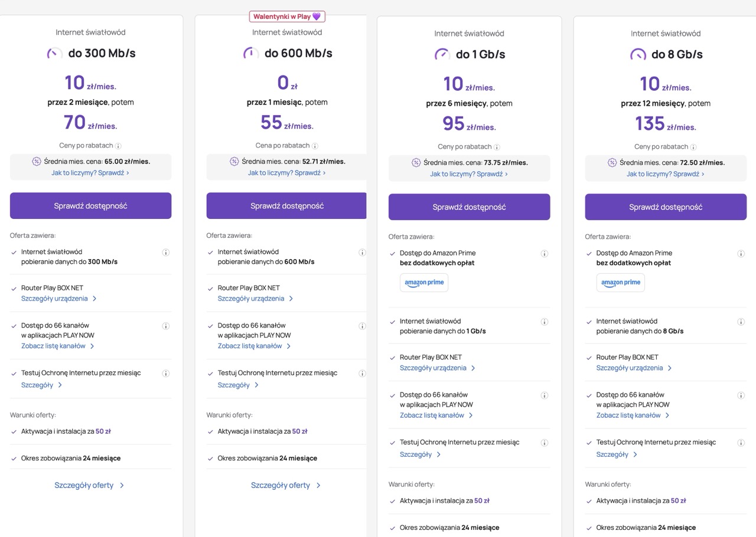Expand 'Zobacz listę kanałów' in the 300 Mb/s plan
756x537 pixels.
pyautogui.click(x=58, y=346)
